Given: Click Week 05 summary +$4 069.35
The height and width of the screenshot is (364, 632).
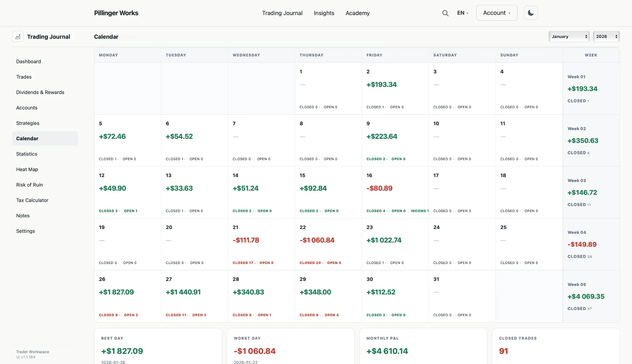Looking at the screenshot, I should 591,296.
